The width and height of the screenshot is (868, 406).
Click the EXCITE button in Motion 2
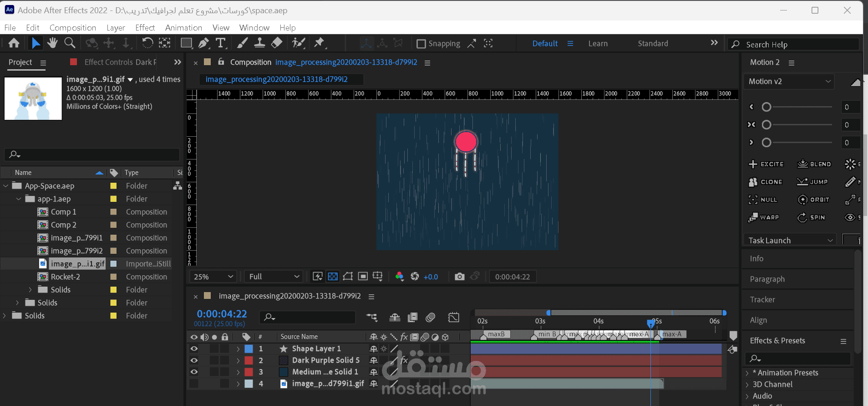pyautogui.click(x=766, y=164)
